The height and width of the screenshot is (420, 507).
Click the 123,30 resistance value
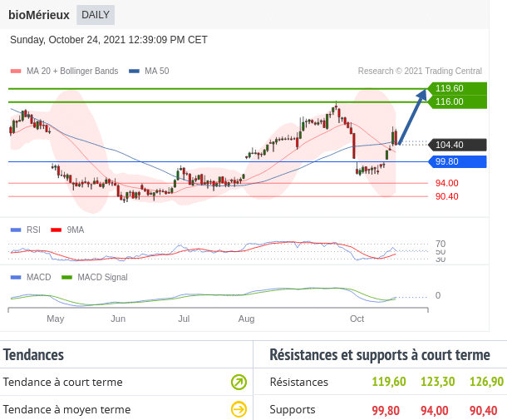437,382
